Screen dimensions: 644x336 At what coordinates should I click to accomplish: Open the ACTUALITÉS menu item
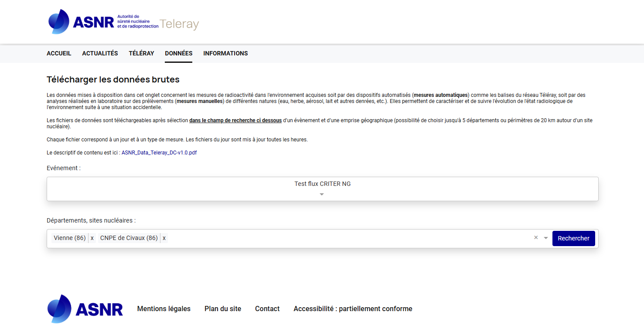click(100, 53)
